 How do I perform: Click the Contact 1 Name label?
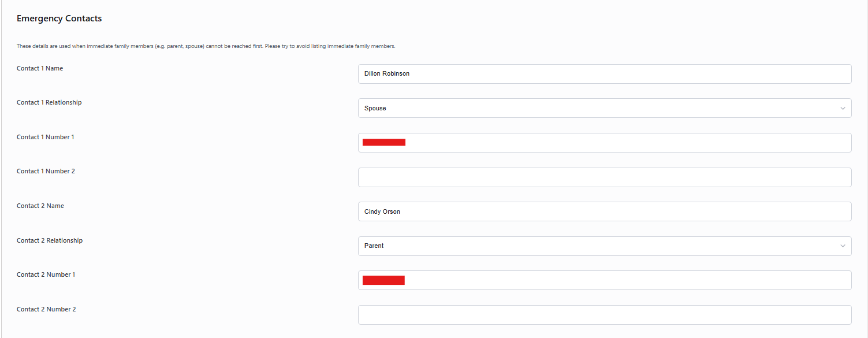(x=40, y=68)
